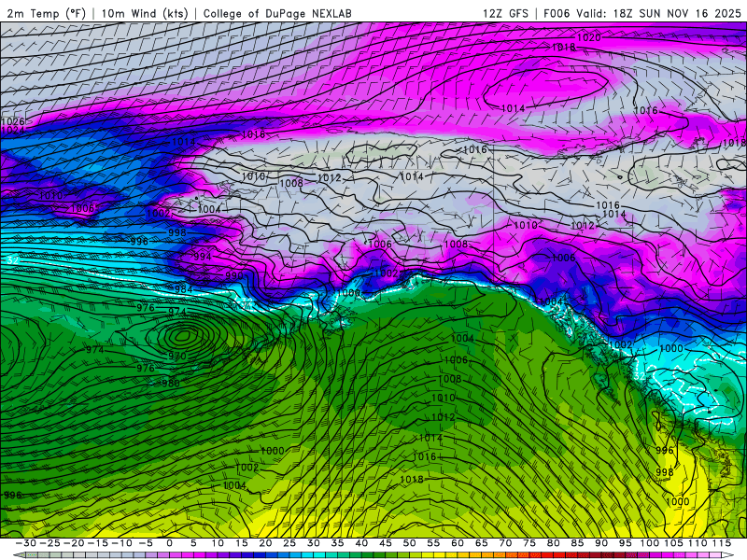Screen dimensions: 747x560
Task: Select the 45 temperature legend label
Action: (x=385, y=543)
